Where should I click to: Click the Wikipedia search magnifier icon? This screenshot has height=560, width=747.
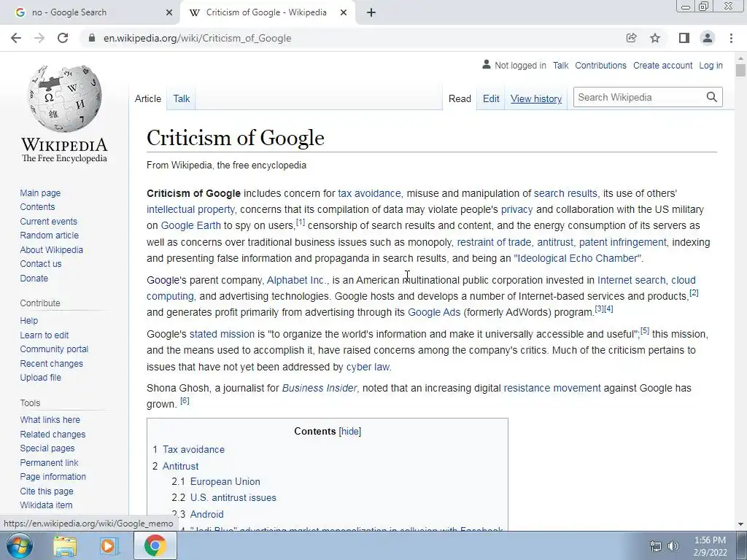click(x=712, y=97)
